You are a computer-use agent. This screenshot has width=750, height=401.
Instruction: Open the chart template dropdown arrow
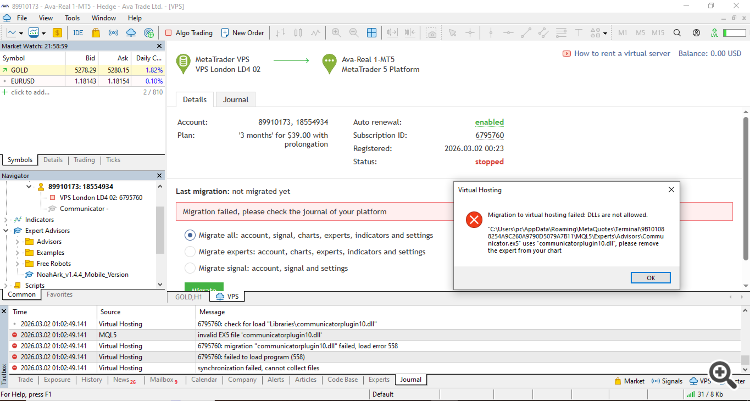point(44,33)
